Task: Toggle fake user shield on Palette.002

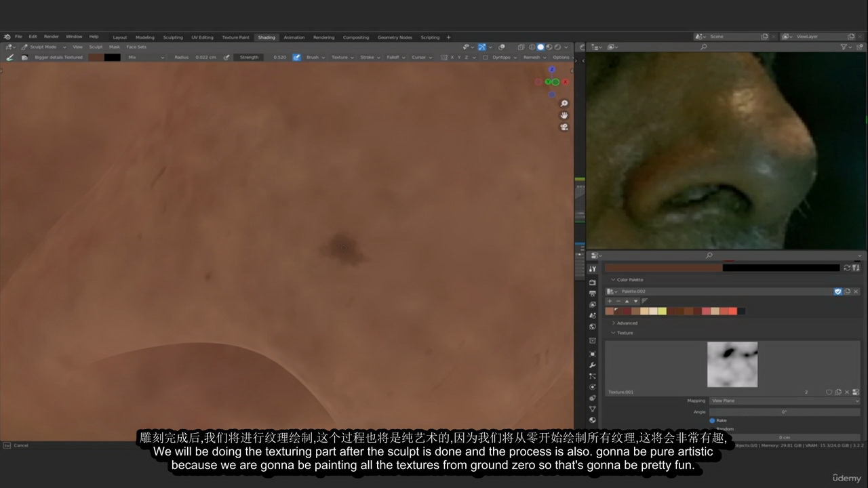Action: [838, 291]
